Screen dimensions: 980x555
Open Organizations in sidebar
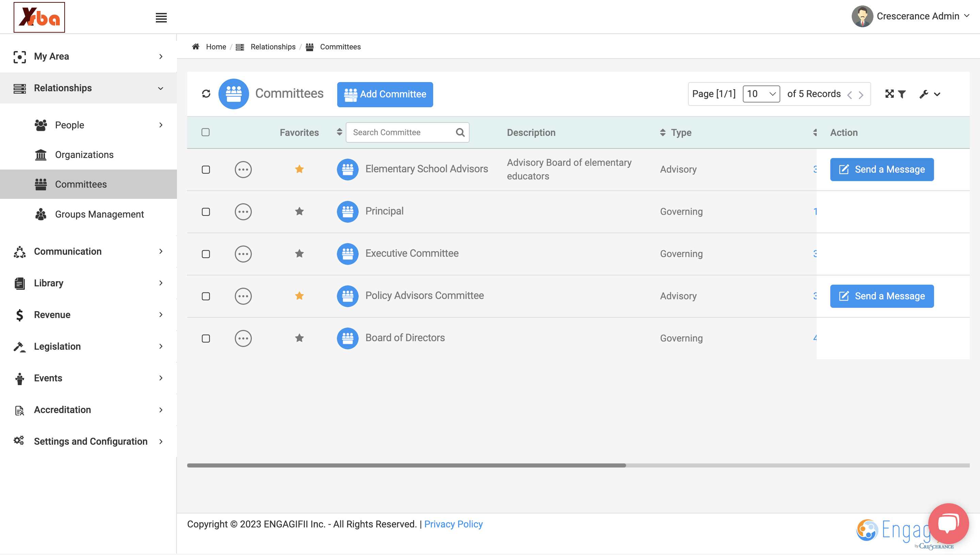pos(84,155)
